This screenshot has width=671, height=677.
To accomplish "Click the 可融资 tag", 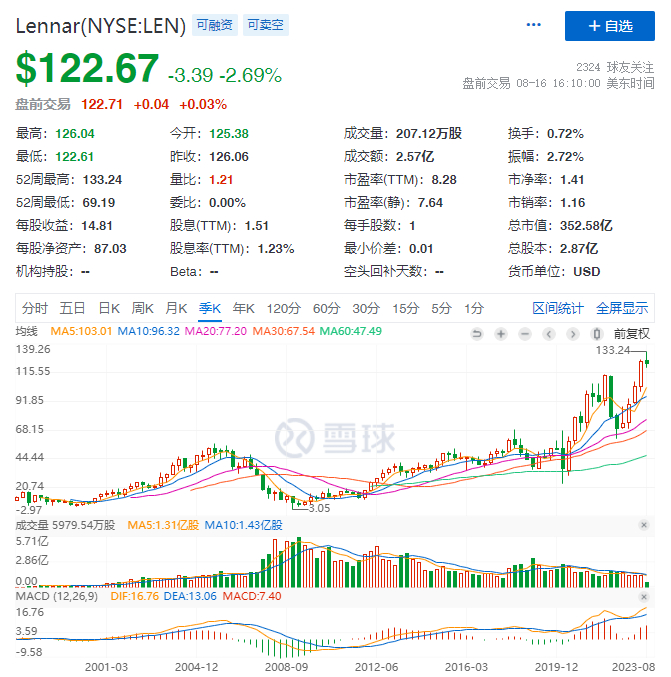I will point(215,25).
